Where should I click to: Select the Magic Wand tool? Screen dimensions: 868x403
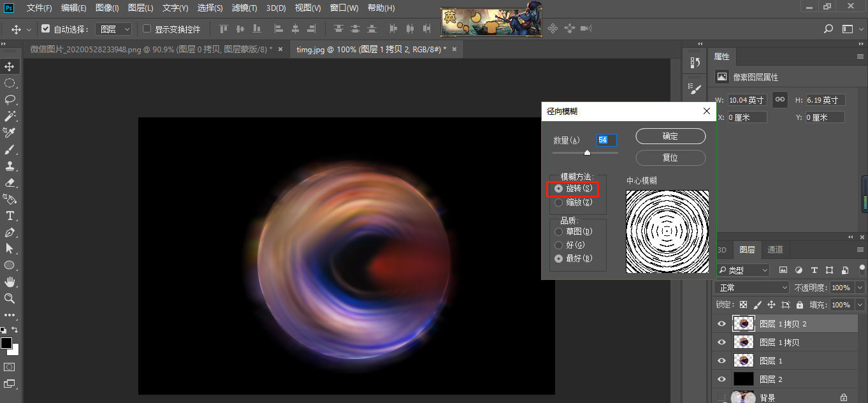[x=10, y=116]
